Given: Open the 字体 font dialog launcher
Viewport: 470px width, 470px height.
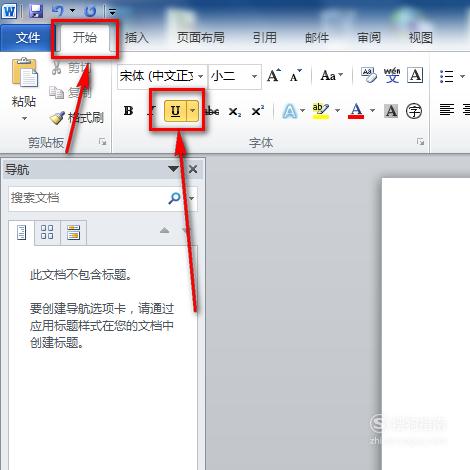Looking at the screenshot, I should point(421,142).
